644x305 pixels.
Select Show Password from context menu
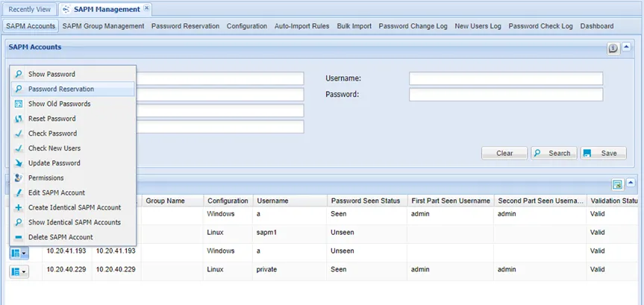72,75
